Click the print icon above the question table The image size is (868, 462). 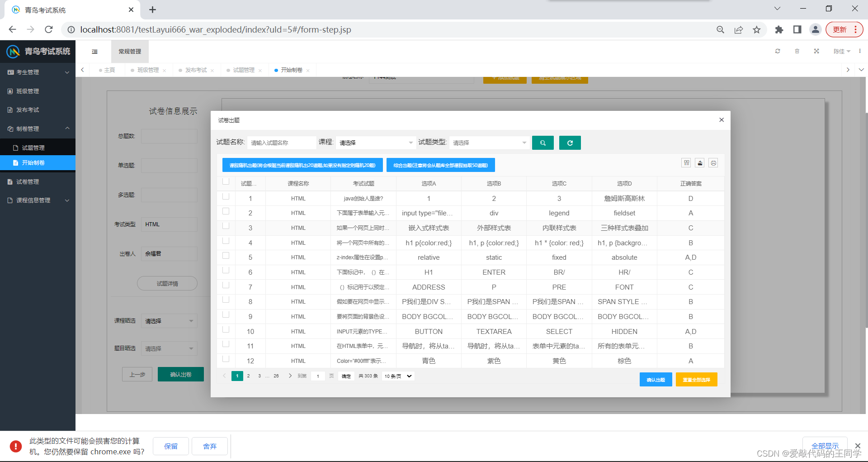coord(713,162)
